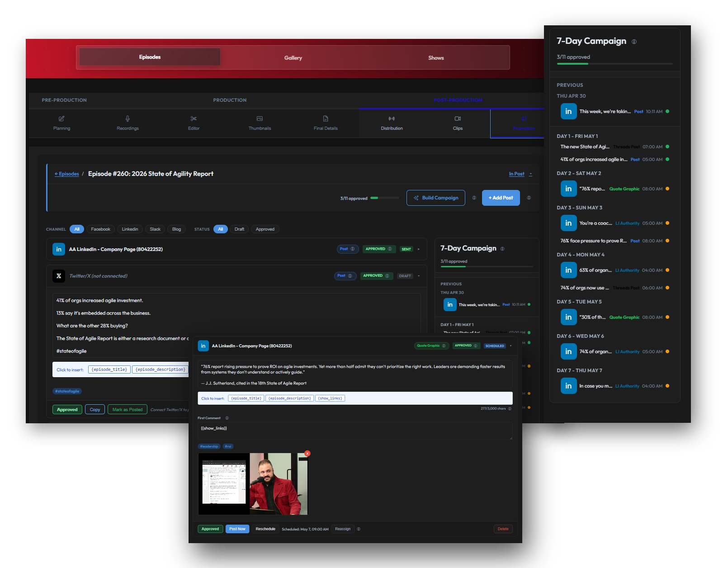Open the Planning stage icon

[x=61, y=118]
